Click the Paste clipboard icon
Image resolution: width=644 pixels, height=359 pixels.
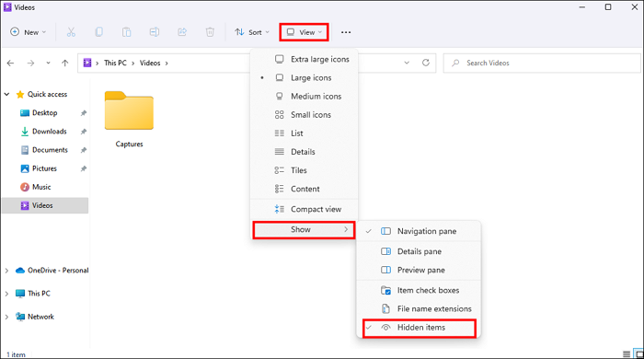[x=127, y=32]
